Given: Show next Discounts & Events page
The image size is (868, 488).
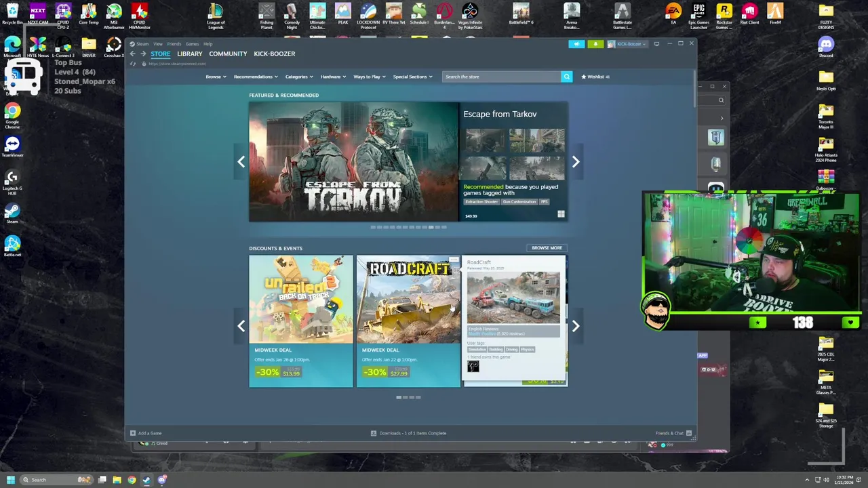Looking at the screenshot, I should (576, 326).
